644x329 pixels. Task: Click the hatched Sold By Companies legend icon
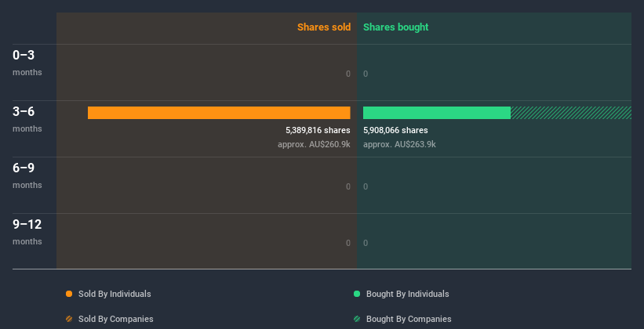(x=69, y=319)
